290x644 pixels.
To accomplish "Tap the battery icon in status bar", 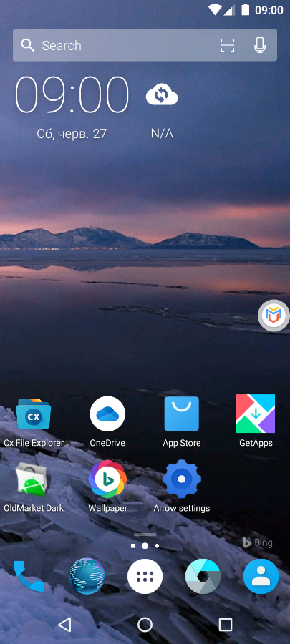I will tap(245, 10).
